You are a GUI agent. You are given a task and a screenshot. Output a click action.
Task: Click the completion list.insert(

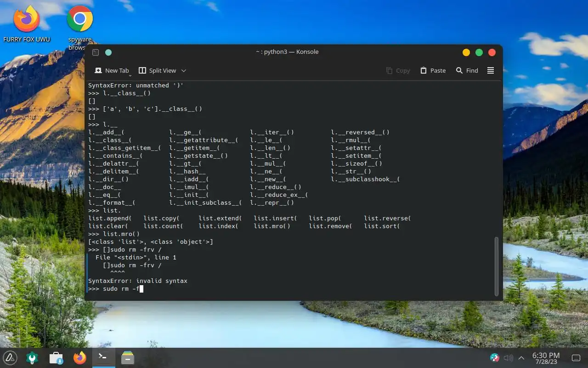click(x=276, y=218)
